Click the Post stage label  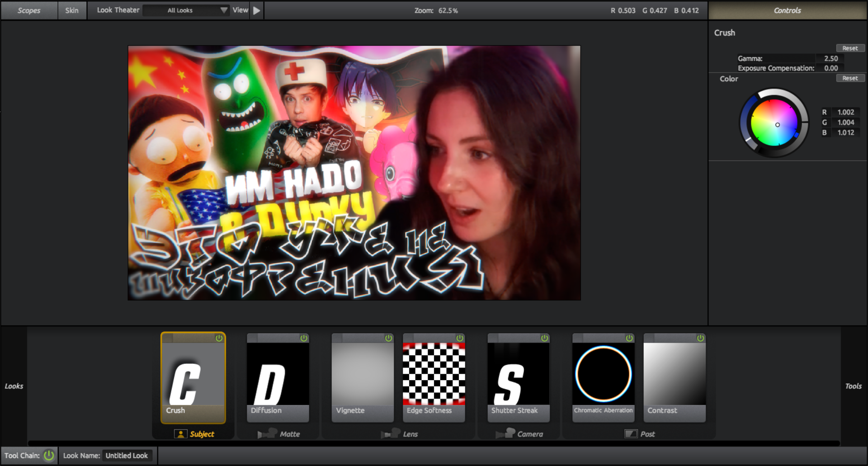(647, 434)
